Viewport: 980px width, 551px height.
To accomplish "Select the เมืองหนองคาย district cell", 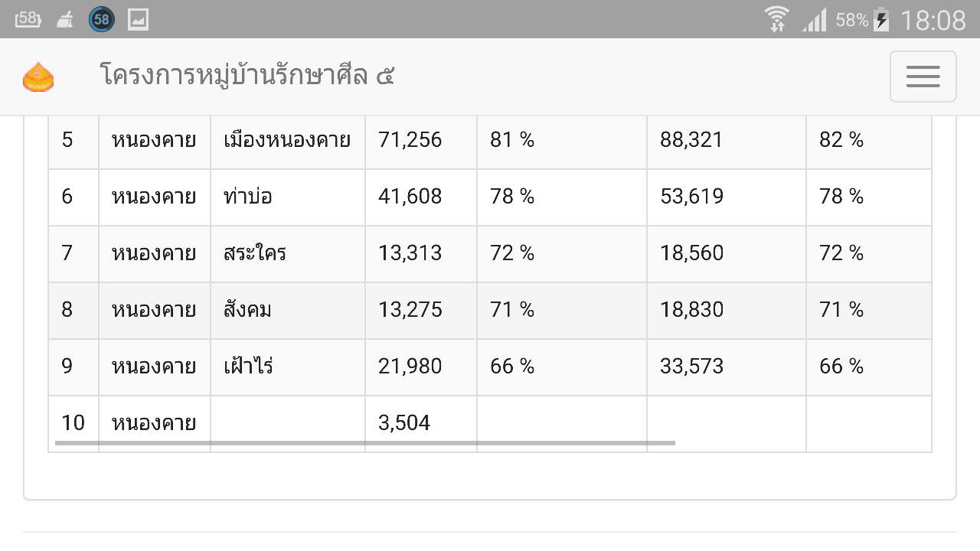I will (288, 141).
